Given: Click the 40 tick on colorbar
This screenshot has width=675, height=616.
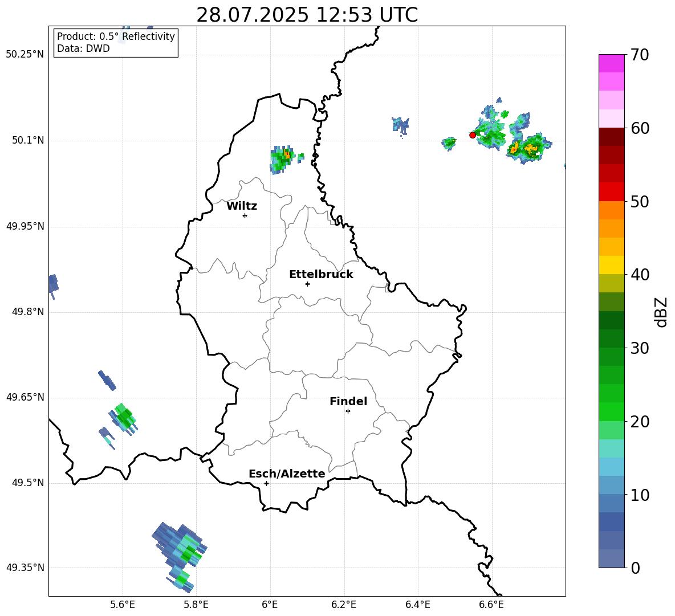Looking at the screenshot, I should coord(640,275).
